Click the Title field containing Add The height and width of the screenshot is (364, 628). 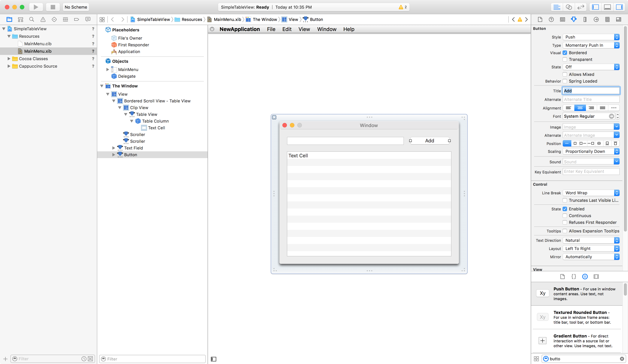click(591, 91)
